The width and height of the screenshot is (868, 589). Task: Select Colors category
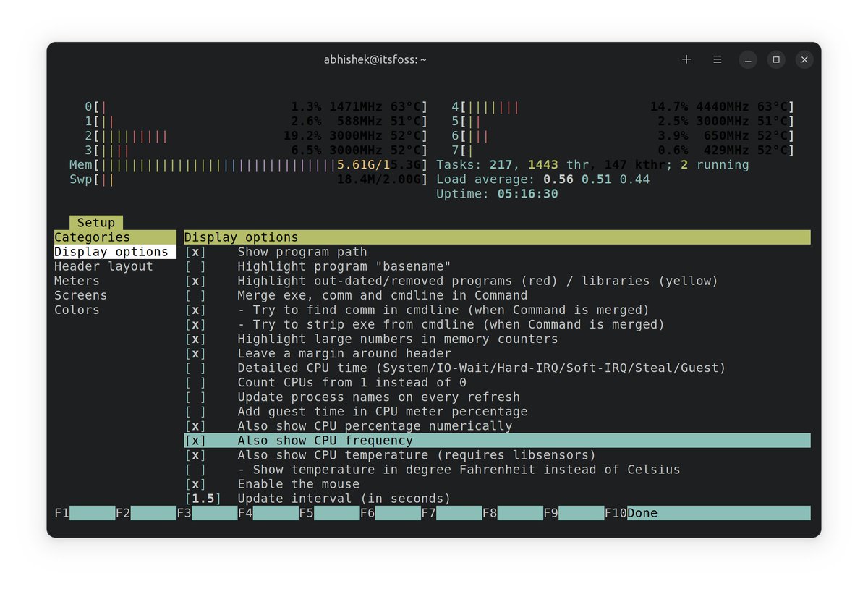tap(77, 310)
